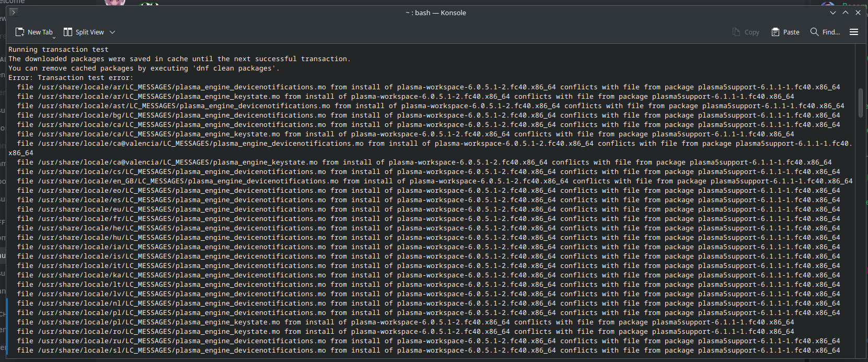The image size is (868, 362).
Task: Paste clipboard using the Paste button
Action: [x=785, y=32]
